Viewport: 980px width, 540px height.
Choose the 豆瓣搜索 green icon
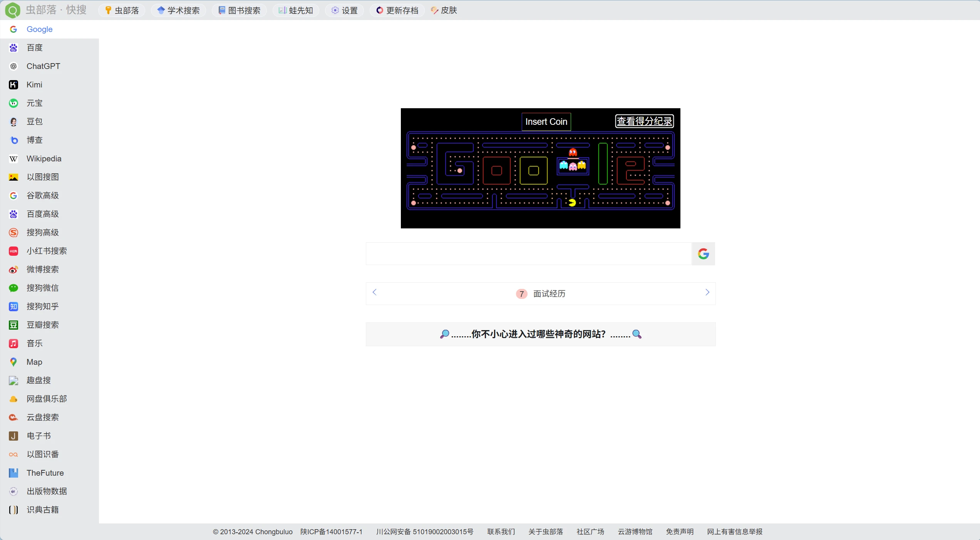13,325
